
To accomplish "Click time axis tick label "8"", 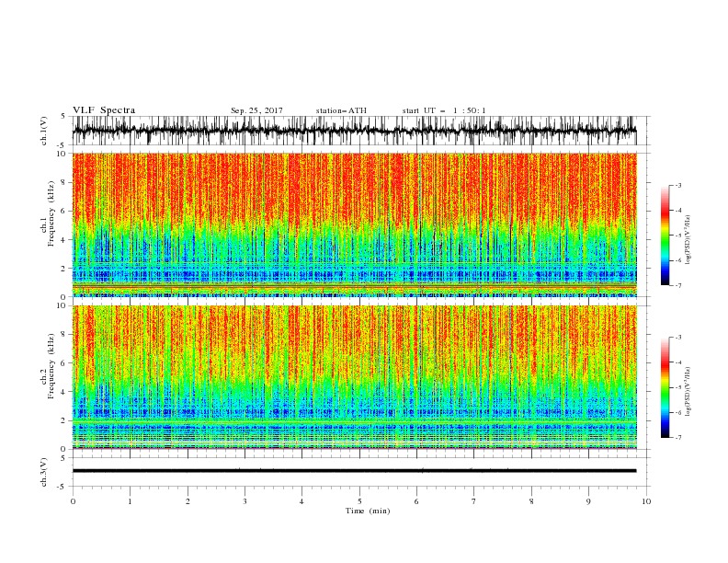I will click(x=531, y=501).
